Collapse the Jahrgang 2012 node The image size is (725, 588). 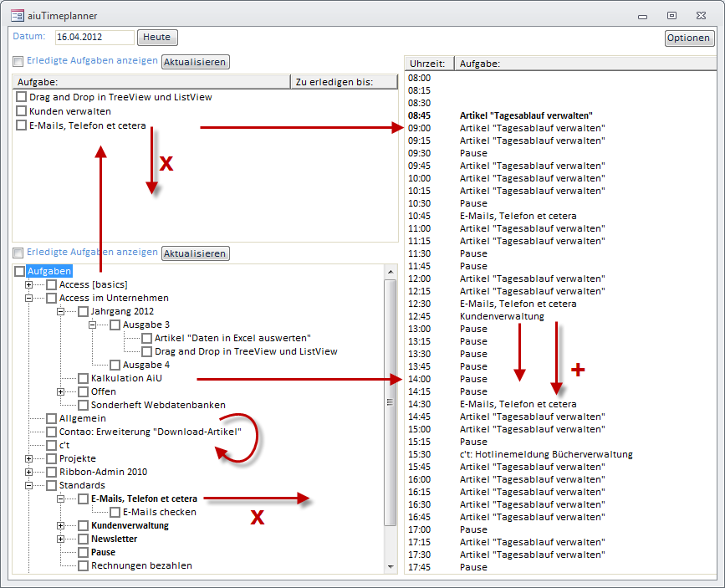tap(61, 311)
